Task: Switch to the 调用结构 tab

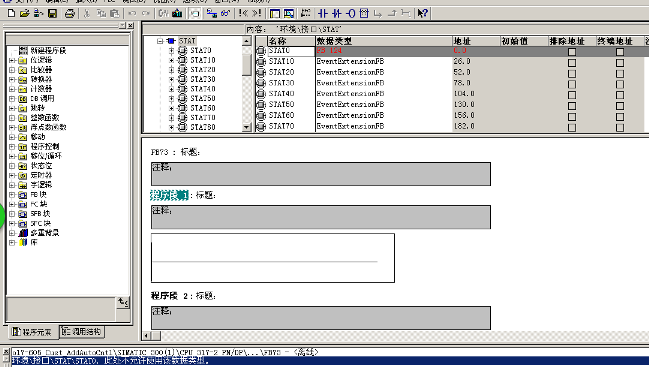Action: [82, 331]
